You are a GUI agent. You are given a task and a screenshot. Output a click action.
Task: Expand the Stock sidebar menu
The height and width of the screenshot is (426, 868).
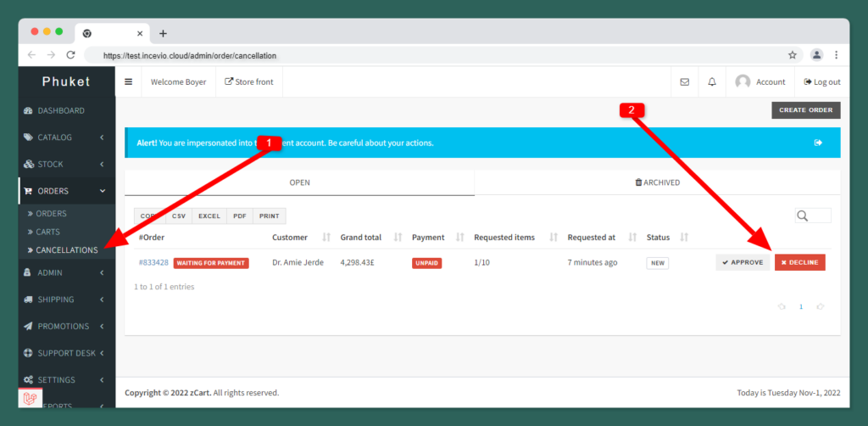click(66, 165)
